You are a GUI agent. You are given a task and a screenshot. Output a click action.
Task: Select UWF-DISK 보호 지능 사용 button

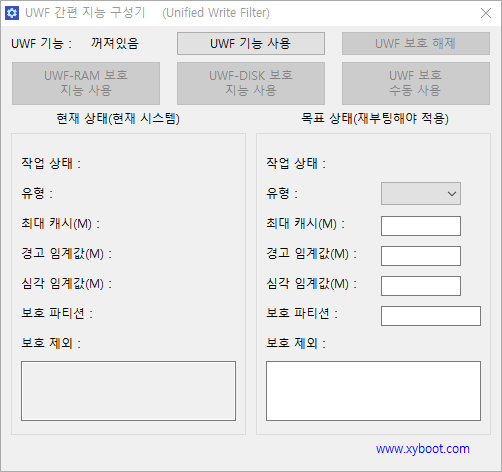[251, 83]
